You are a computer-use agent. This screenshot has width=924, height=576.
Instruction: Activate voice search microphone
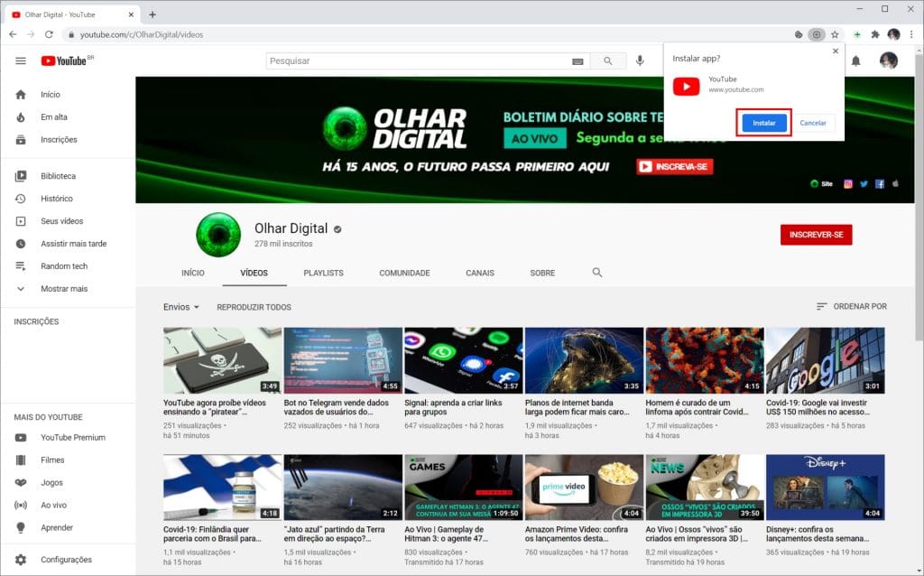[640, 60]
